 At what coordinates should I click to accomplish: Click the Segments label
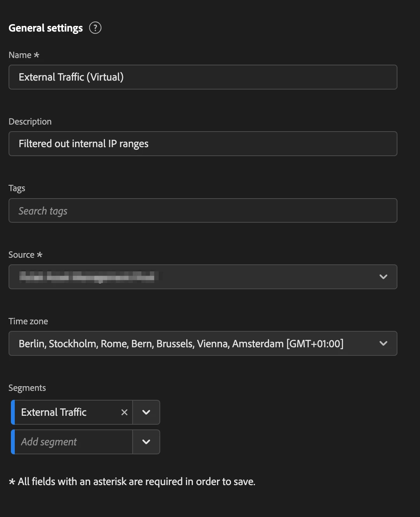coord(27,388)
